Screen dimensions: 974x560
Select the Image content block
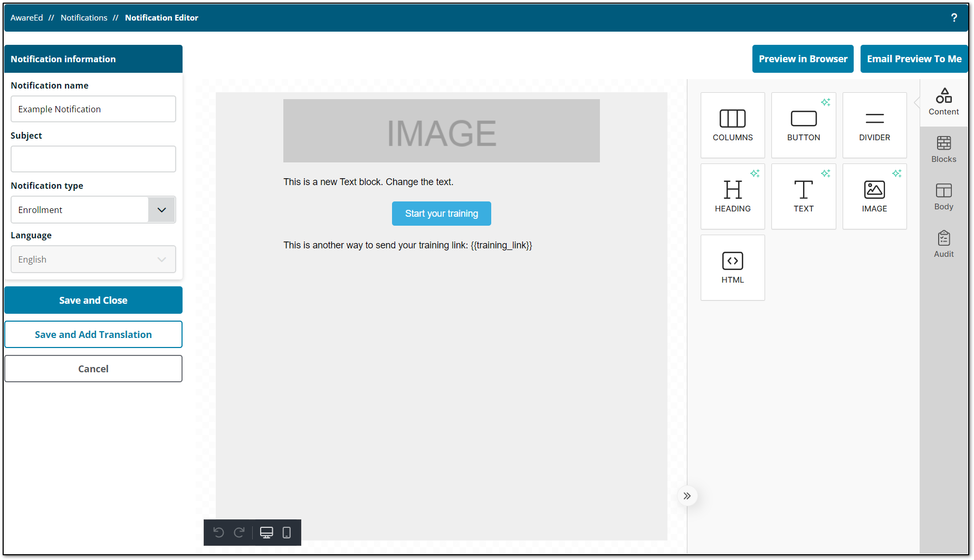click(x=874, y=196)
